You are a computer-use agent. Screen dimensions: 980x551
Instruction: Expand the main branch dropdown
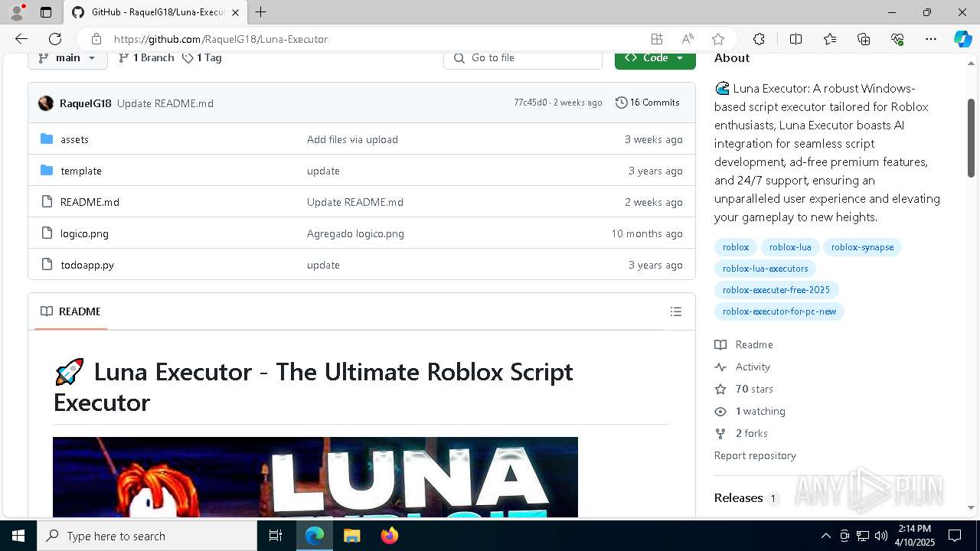pos(67,57)
